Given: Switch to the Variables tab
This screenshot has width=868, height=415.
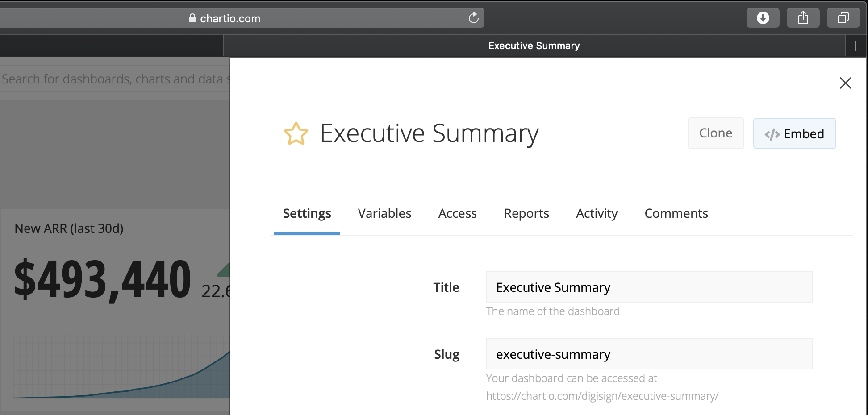Looking at the screenshot, I should [384, 214].
